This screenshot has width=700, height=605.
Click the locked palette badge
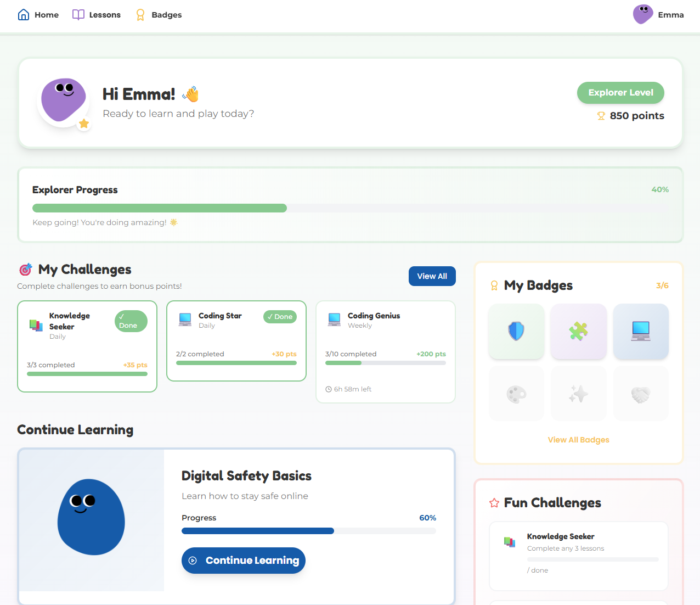(516, 393)
